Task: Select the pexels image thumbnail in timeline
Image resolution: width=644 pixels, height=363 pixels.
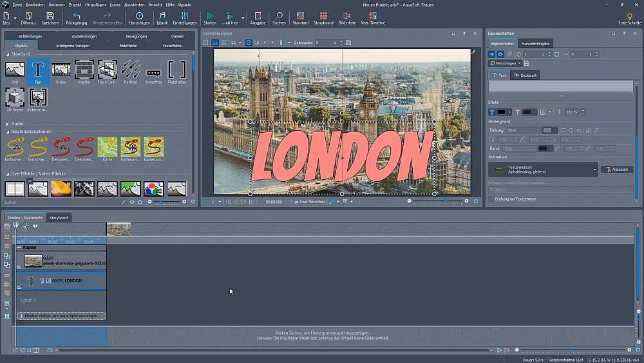Action: coord(33,260)
